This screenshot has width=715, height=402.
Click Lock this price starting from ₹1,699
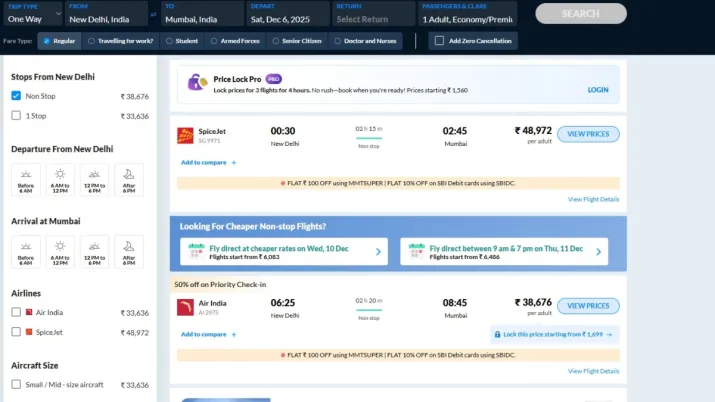point(554,335)
